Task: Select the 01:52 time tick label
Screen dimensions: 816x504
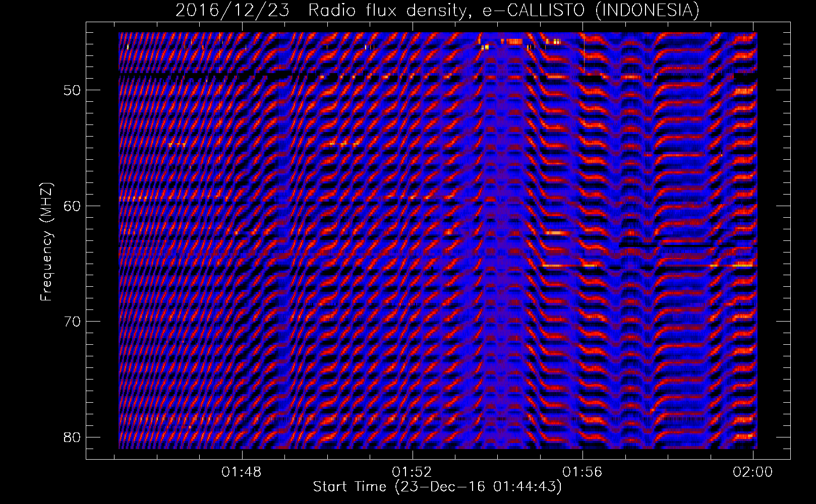Action: 413,472
